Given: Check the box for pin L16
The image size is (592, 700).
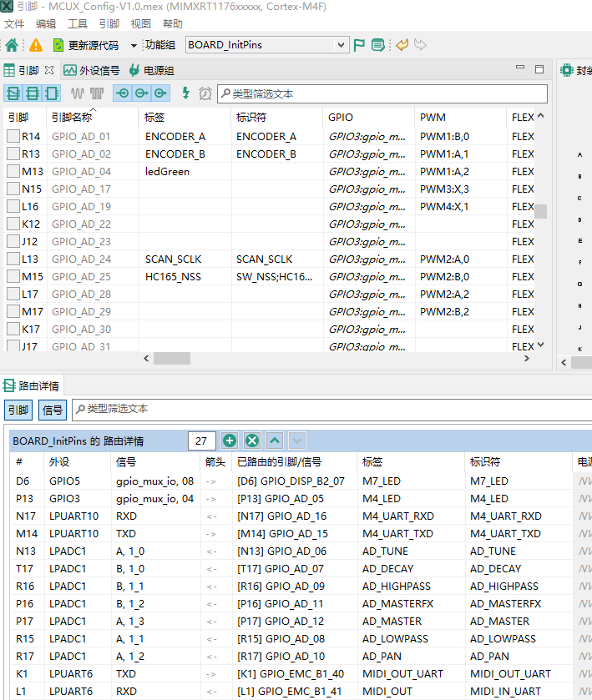Looking at the screenshot, I should 13,206.
